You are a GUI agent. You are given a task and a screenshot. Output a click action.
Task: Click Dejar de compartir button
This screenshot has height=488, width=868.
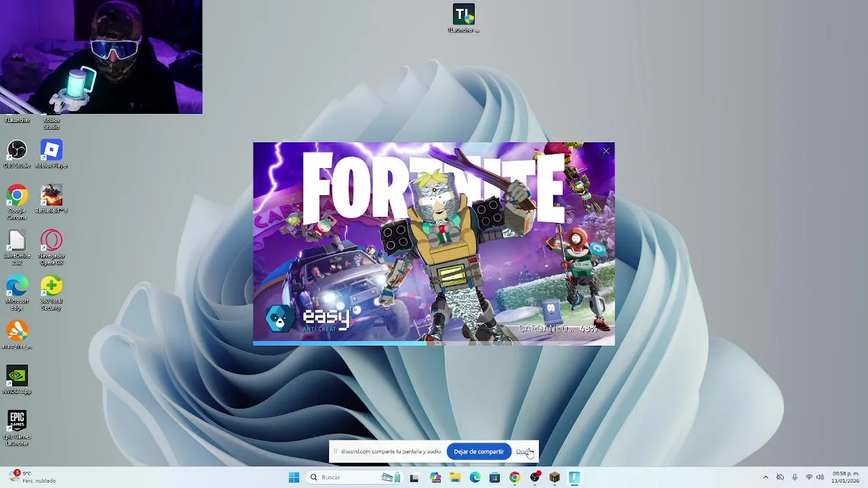(479, 451)
